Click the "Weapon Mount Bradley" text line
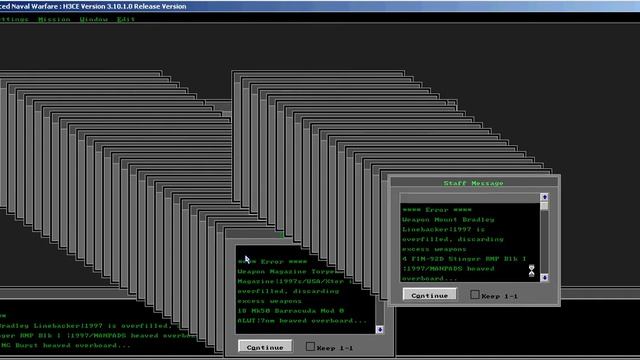This screenshot has height=360, width=640. [448, 220]
